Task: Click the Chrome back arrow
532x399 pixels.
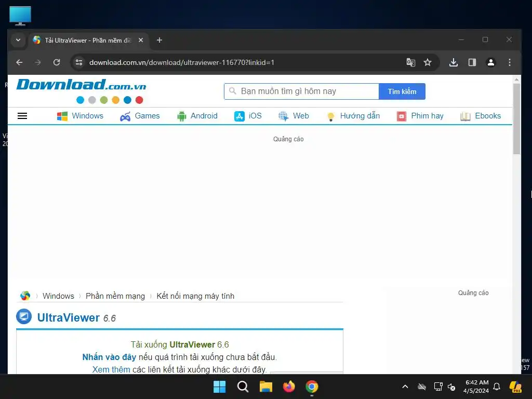Action: point(19,62)
